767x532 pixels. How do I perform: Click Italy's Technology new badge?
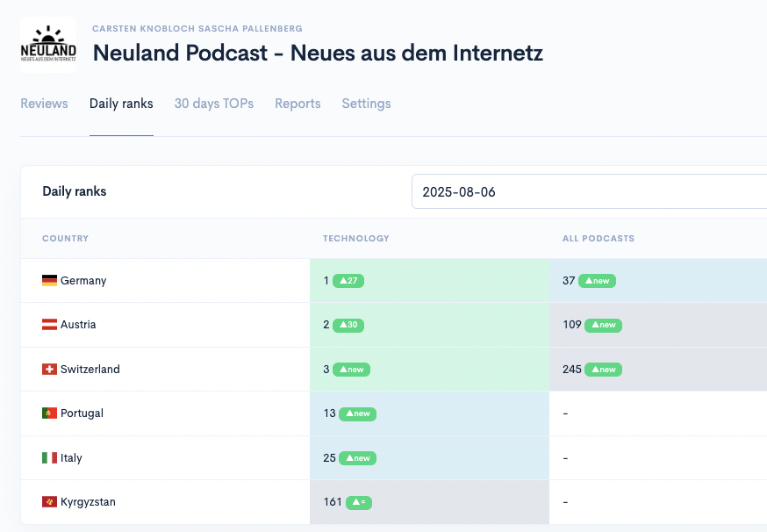357,458
